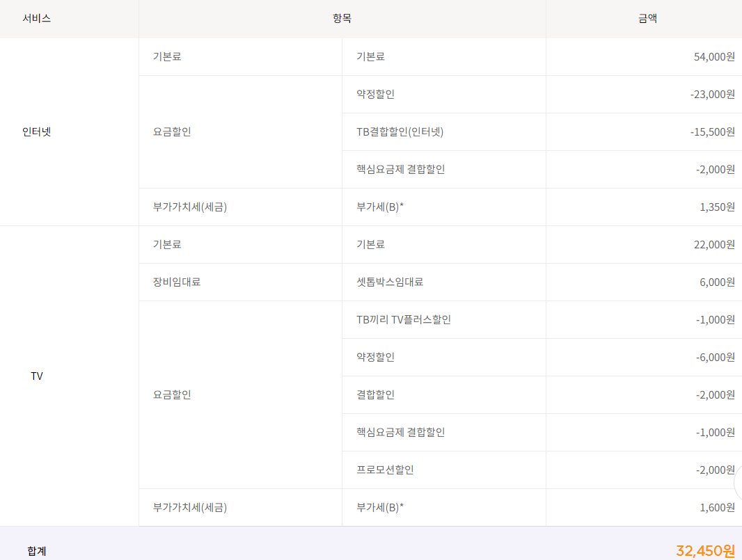Click the TB결합할인(인터넷) item
This screenshot has height=560, width=742.
tap(400, 131)
